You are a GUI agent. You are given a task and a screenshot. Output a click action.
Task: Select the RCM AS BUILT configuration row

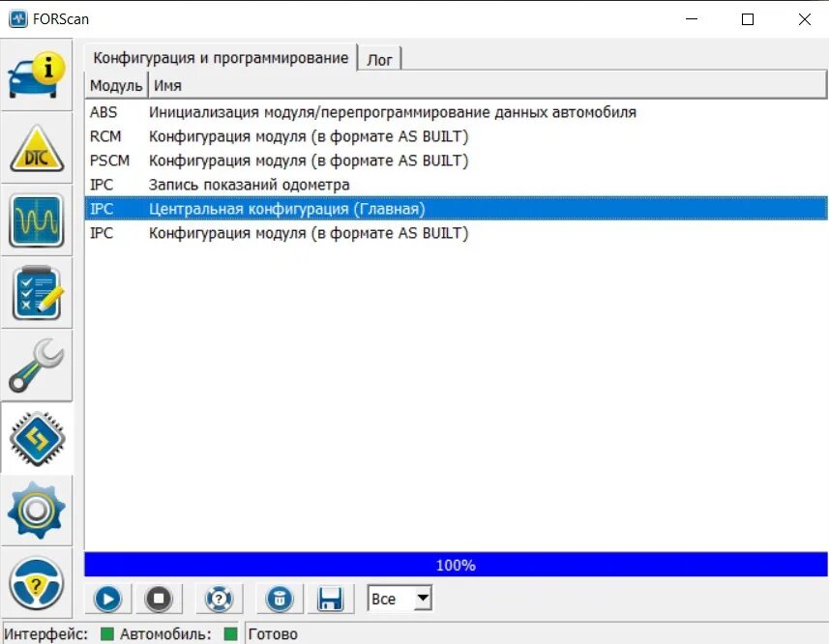click(x=456, y=136)
